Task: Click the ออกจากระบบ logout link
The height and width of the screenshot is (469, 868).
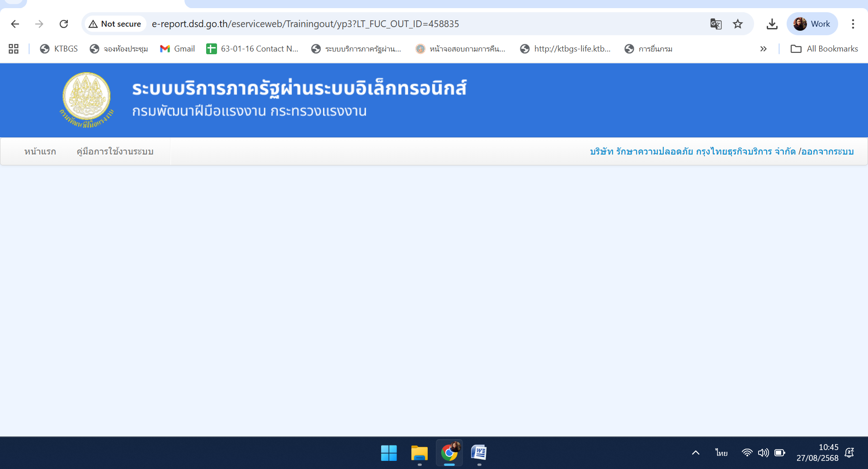Action: (x=827, y=151)
